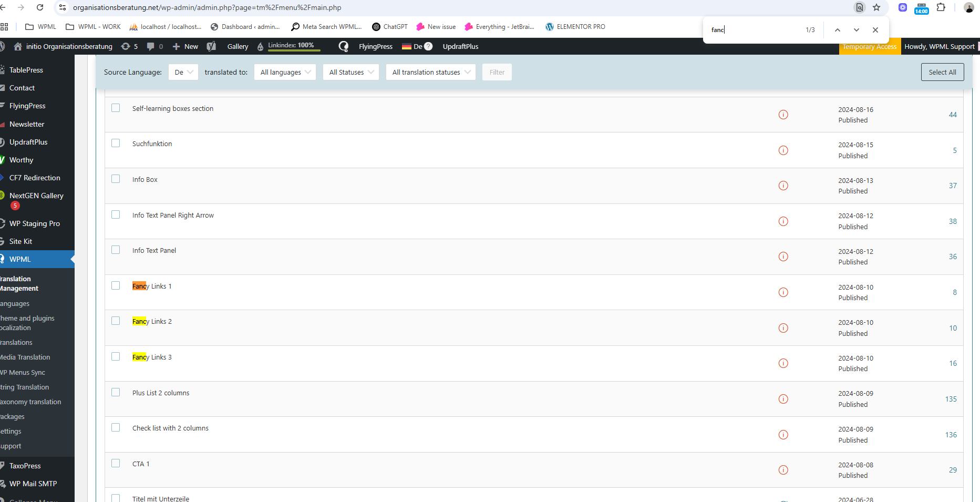Screen dimensions: 980x502
Task: Open FlyingPress in the admin bar
Action: [375, 46]
